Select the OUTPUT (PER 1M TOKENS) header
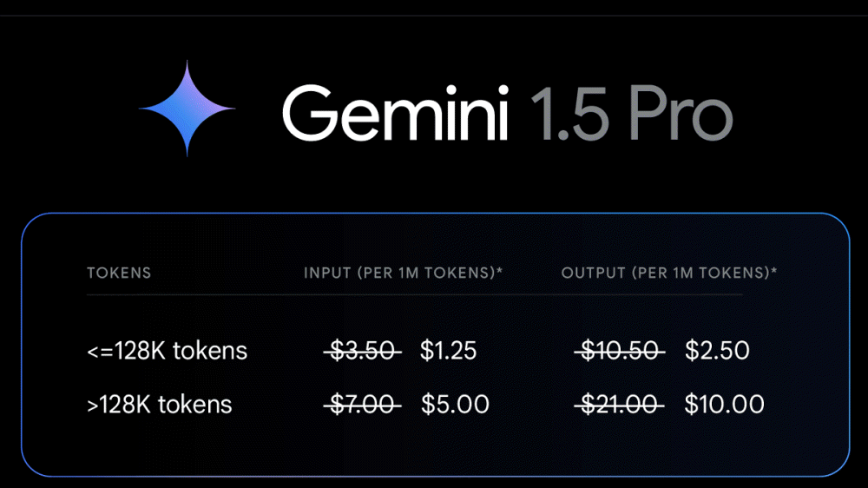The width and height of the screenshot is (868, 488). (666, 274)
